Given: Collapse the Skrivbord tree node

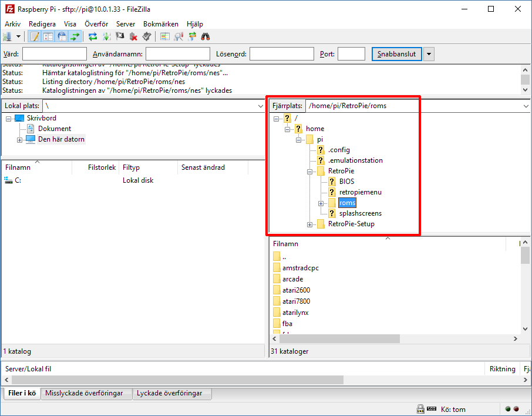Looking at the screenshot, I should (8, 119).
